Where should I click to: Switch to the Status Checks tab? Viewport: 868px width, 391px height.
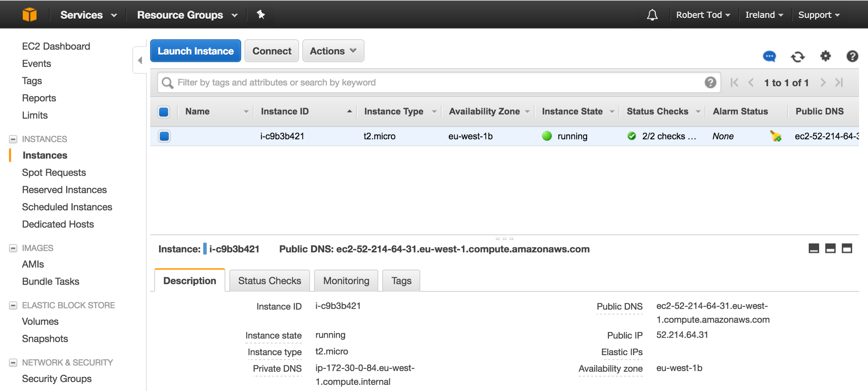tap(269, 281)
